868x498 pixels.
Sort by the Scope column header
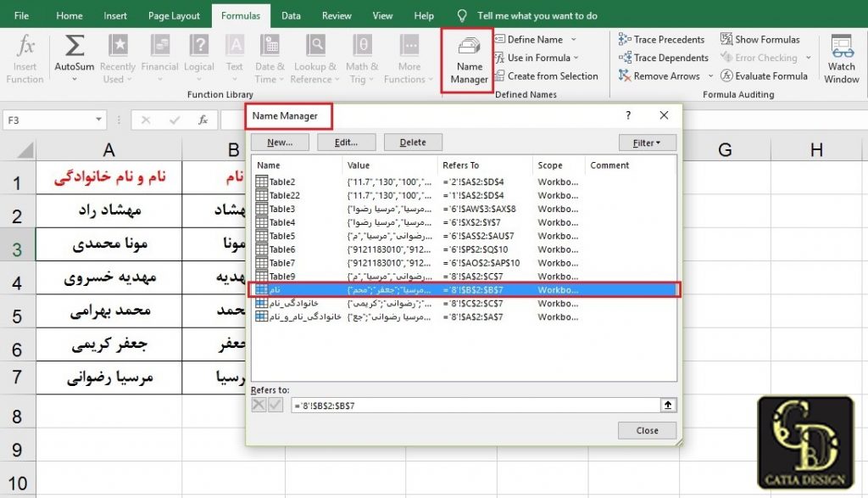pyautogui.click(x=558, y=165)
